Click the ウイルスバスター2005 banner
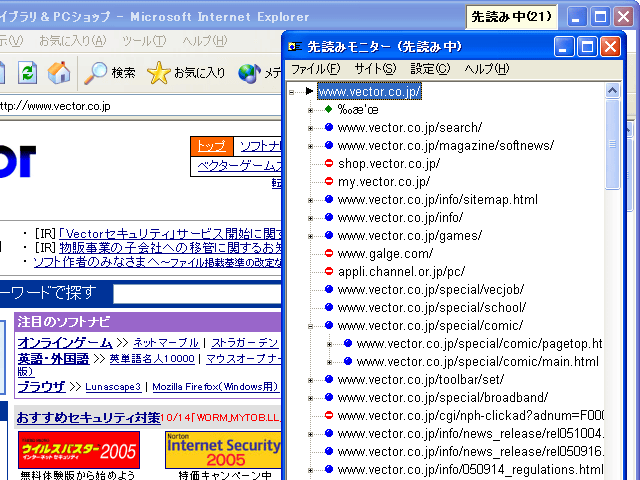The width and height of the screenshot is (640, 480). pos(79,450)
